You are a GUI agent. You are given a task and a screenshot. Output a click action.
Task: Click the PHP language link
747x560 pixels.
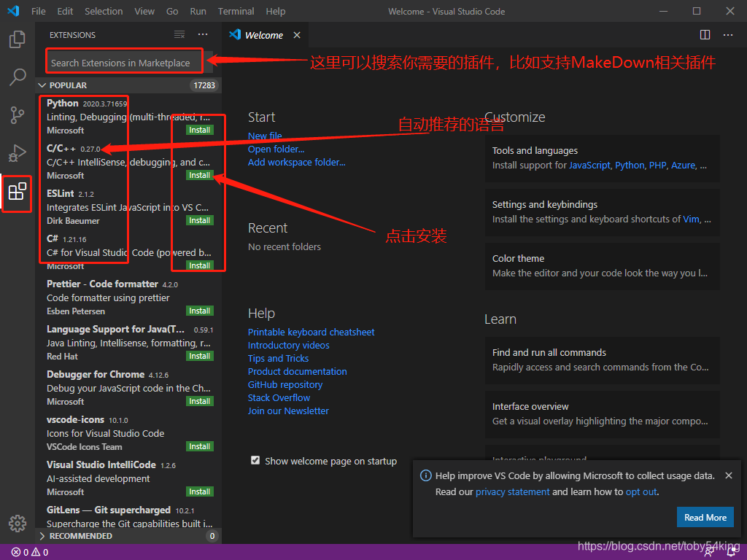coord(657,166)
